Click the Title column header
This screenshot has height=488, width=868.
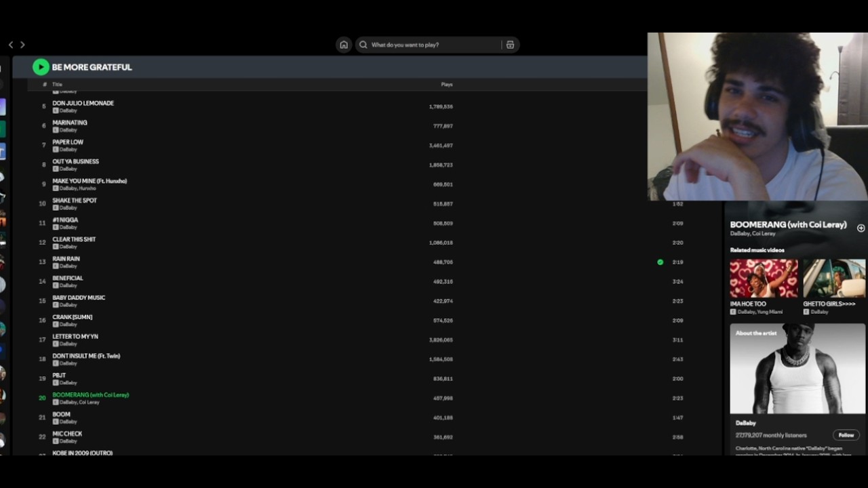tap(57, 85)
